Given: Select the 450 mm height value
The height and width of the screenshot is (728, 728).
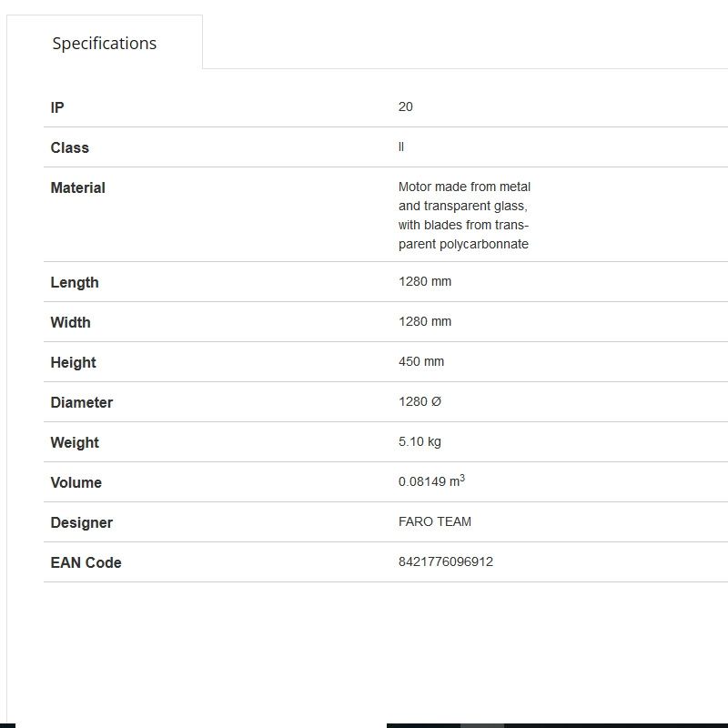Looking at the screenshot, I should pyautogui.click(x=421, y=361).
